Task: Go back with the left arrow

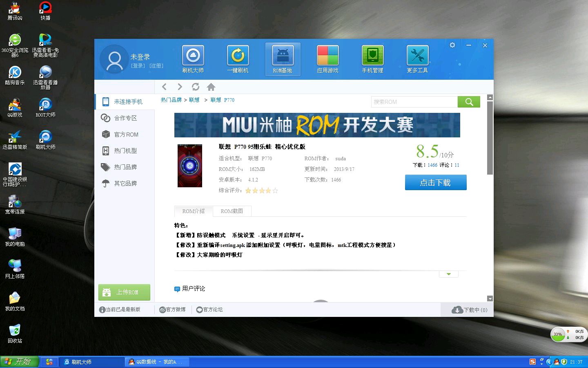Action: click(x=164, y=87)
